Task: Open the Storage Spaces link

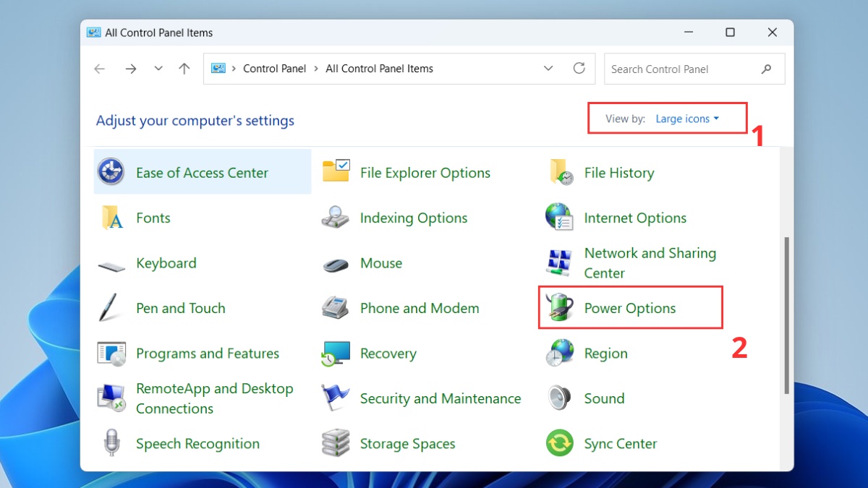Action: coord(408,444)
